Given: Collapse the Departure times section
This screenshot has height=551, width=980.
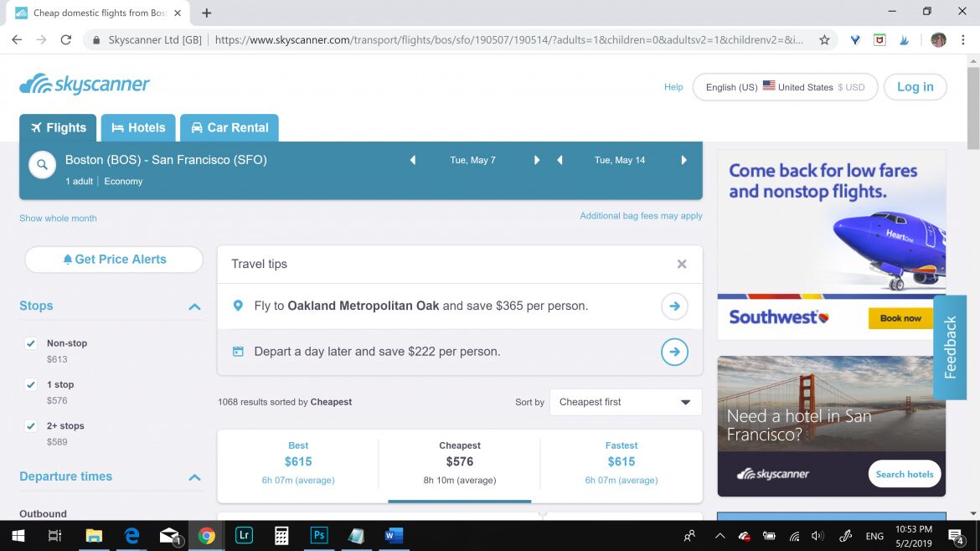Looking at the screenshot, I should pyautogui.click(x=194, y=477).
